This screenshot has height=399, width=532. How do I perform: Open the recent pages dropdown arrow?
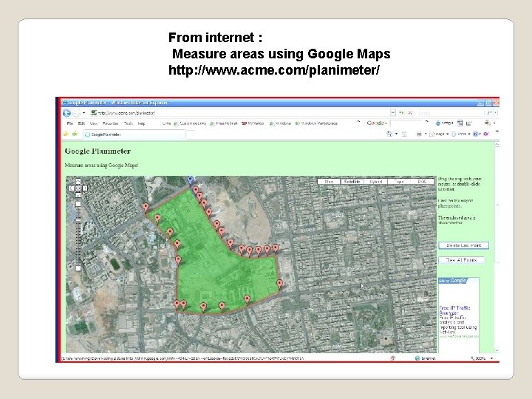point(83,113)
